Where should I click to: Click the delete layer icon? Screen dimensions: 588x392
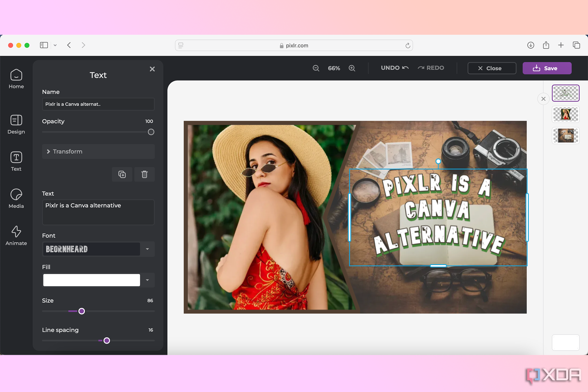pyautogui.click(x=144, y=174)
